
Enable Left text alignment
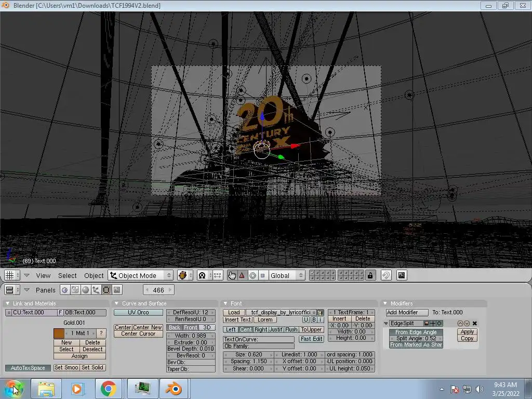[230, 330]
